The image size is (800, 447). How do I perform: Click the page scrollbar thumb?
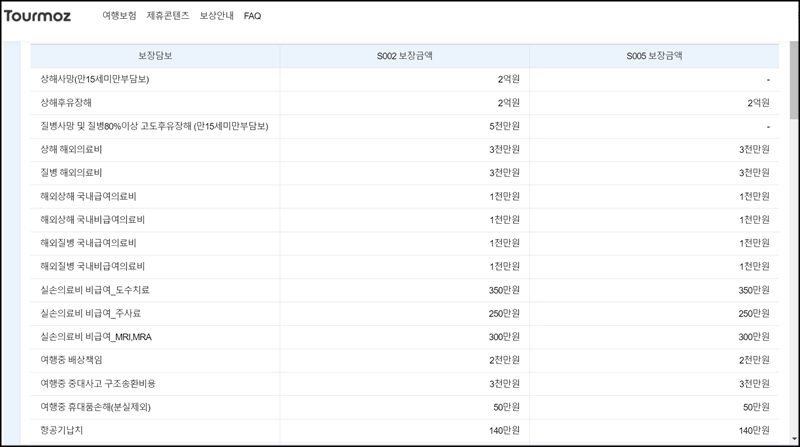pos(794,81)
